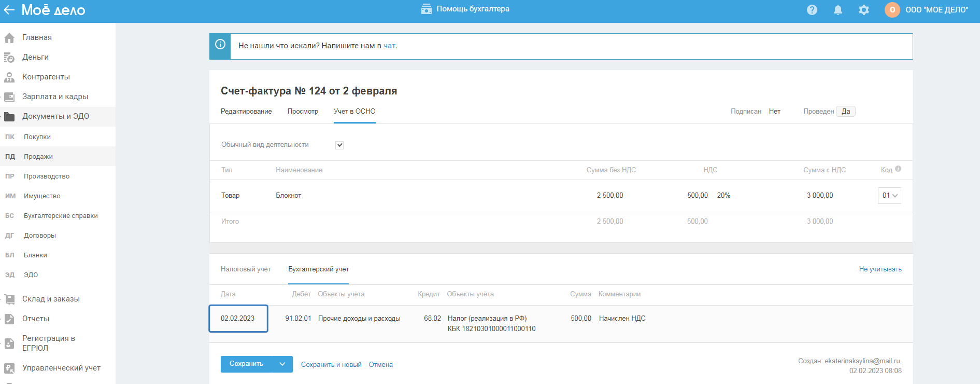Open the Главная home icon in the sidebar
The image size is (980, 384).
(9, 38)
